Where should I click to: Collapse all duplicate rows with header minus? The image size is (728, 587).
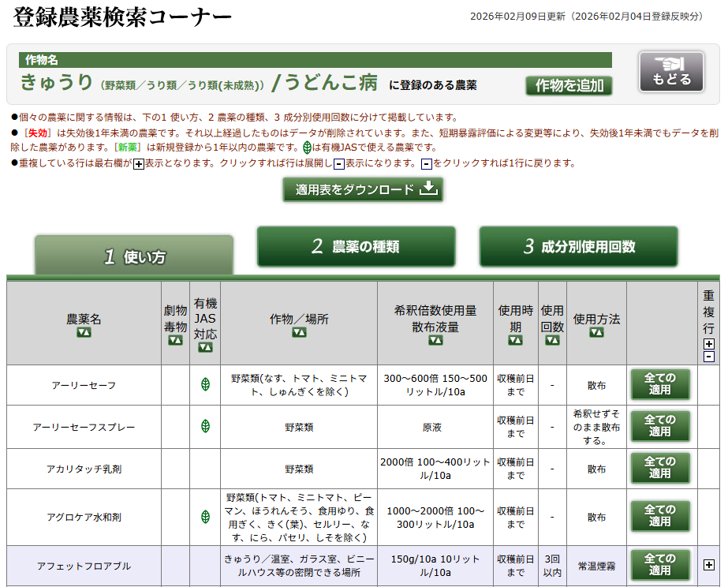point(709,357)
